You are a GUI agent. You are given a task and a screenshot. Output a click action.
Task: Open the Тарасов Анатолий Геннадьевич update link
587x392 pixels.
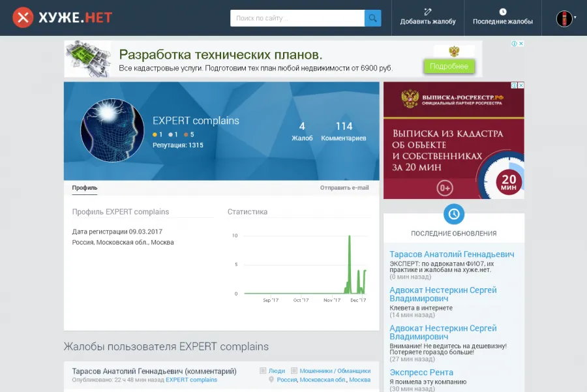pos(452,254)
